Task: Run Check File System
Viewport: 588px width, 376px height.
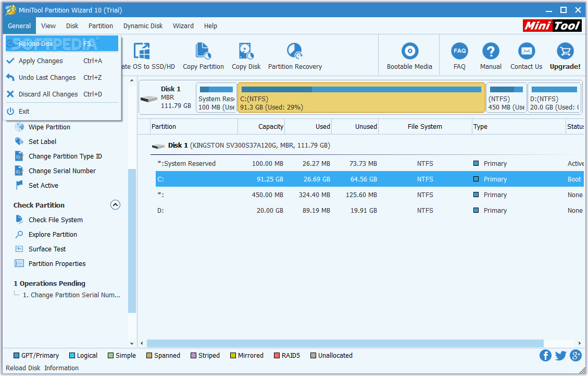Action: [x=56, y=220]
